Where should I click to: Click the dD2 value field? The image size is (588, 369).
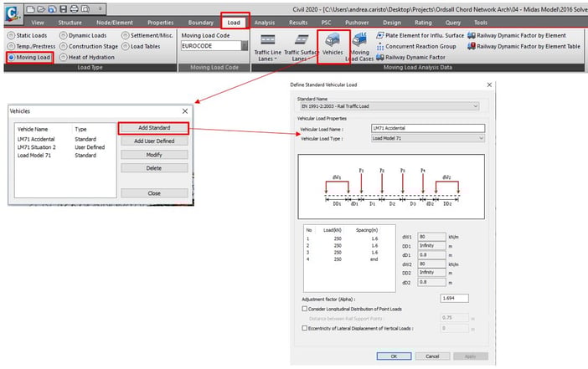click(x=431, y=282)
